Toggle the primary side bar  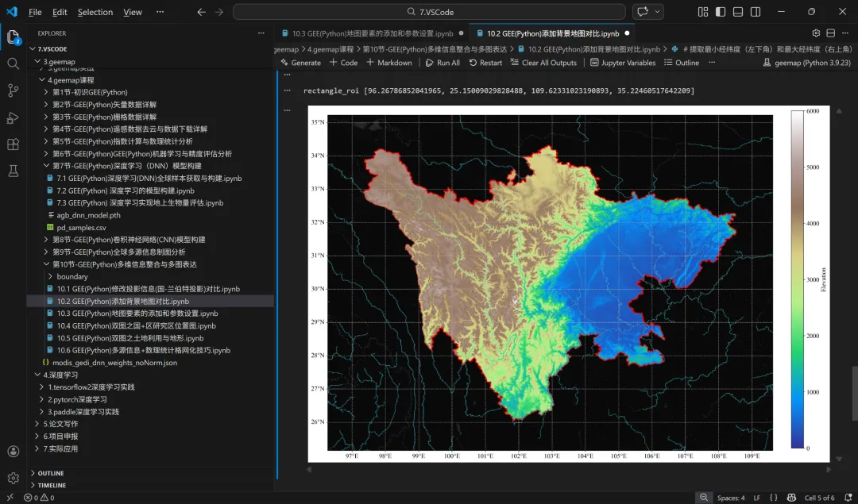[721, 11]
